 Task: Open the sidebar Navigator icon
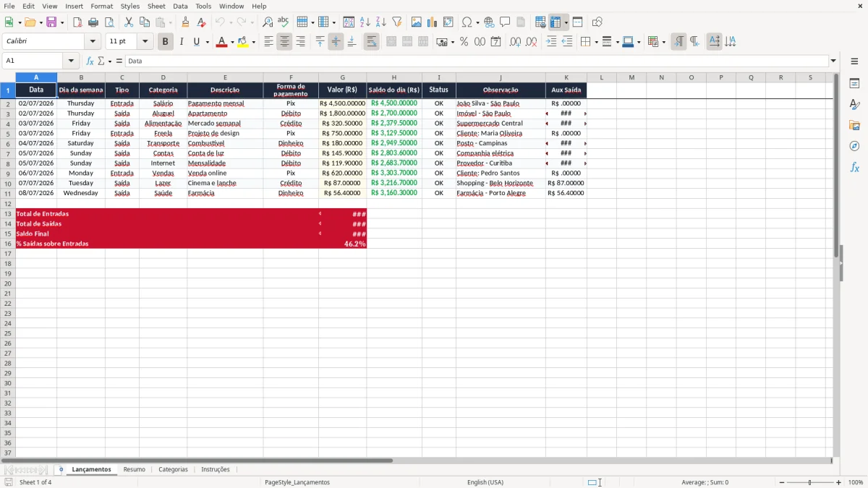point(854,146)
